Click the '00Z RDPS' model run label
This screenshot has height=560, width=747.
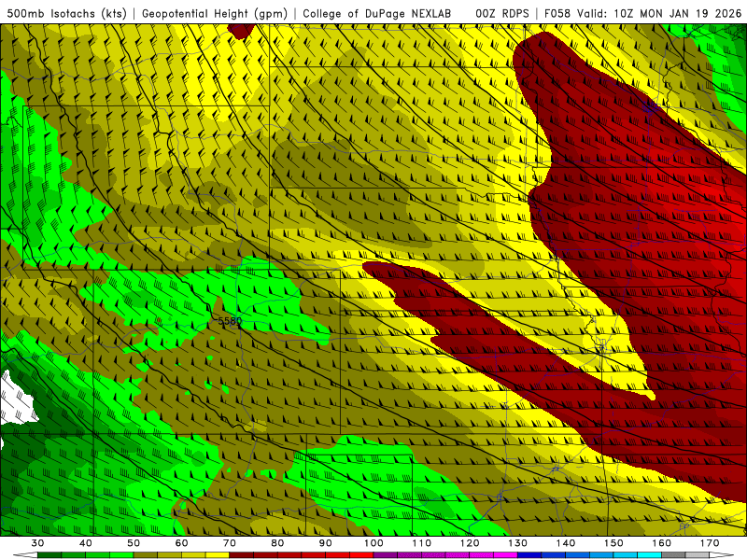[502, 13]
